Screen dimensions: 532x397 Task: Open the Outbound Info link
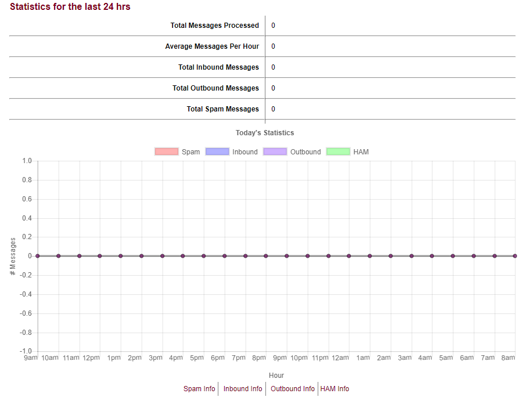coord(293,389)
